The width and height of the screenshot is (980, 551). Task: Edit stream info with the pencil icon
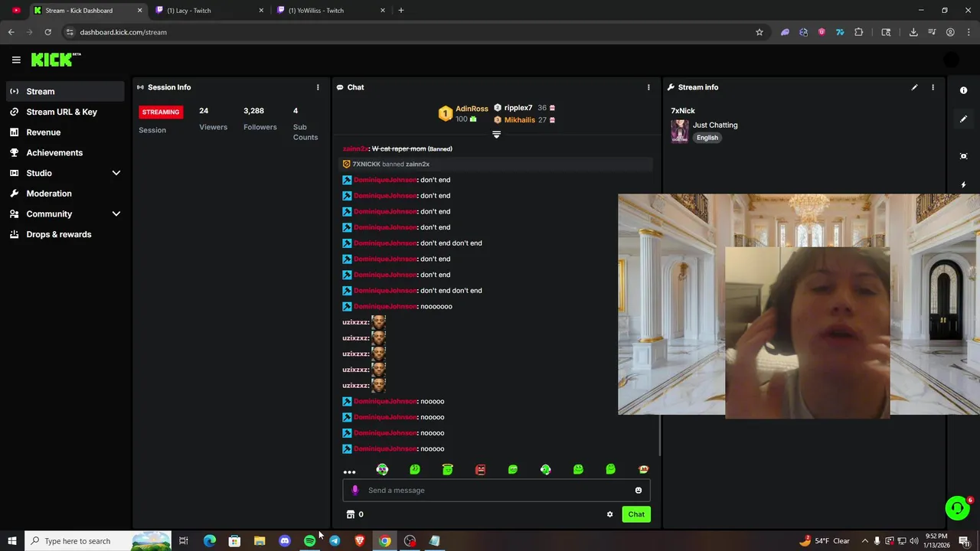(x=914, y=87)
